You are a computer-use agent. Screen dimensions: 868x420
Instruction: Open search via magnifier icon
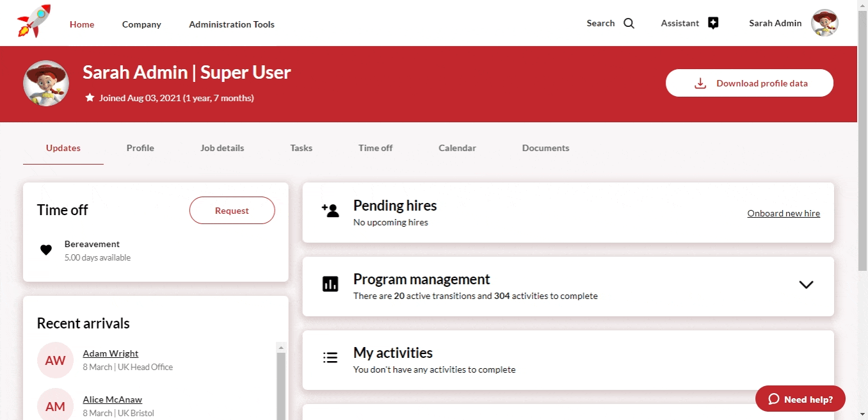(x=629, y=24)
